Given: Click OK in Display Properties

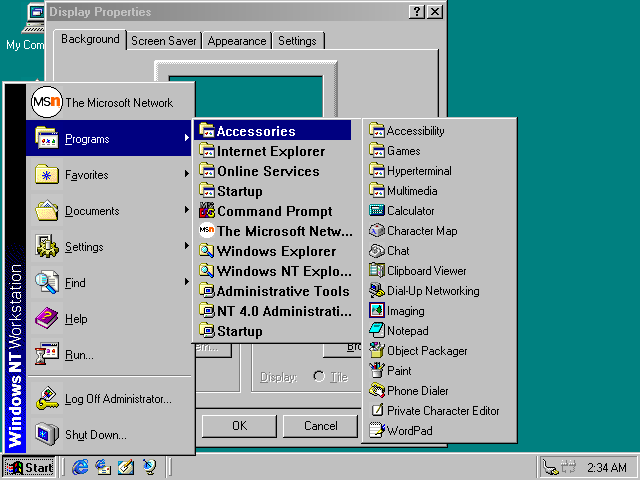Looking at the screenshot, I should coord(239,426).
